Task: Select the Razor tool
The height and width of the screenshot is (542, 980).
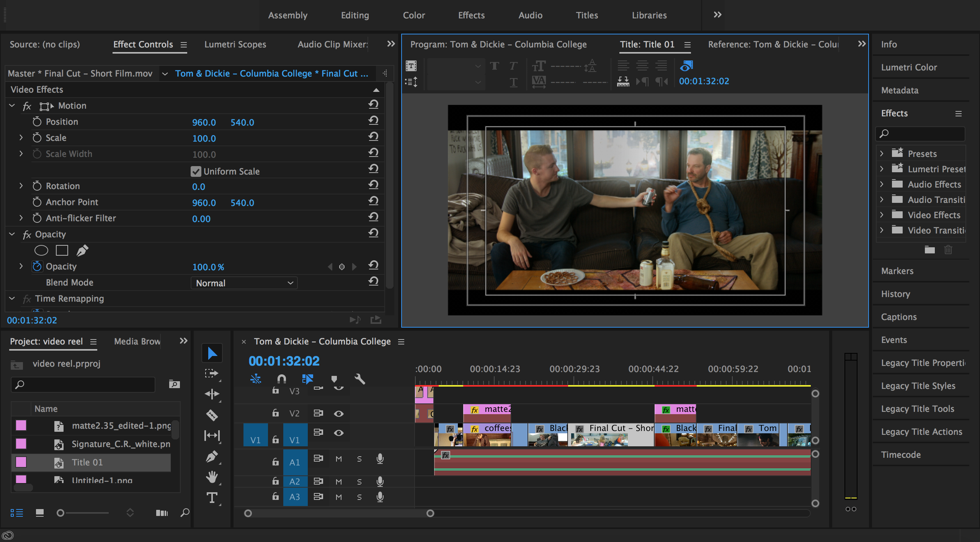Action: pos(212,415)
